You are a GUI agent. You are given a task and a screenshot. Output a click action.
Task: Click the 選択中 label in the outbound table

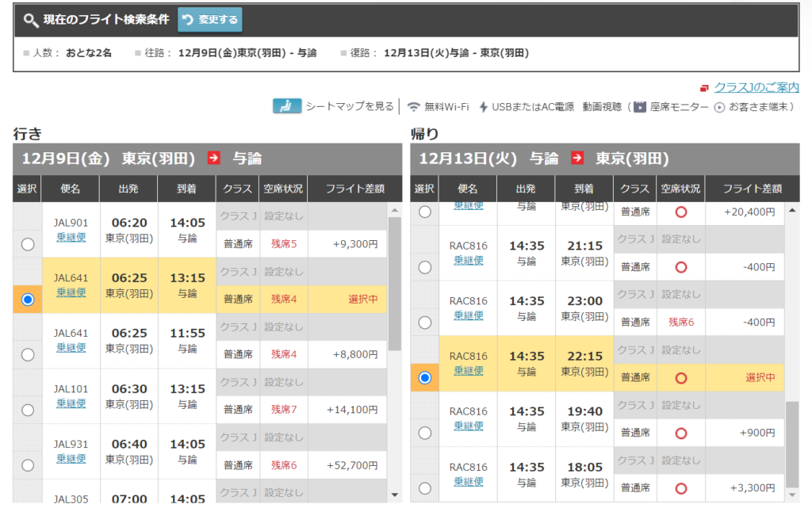(363, 299)
